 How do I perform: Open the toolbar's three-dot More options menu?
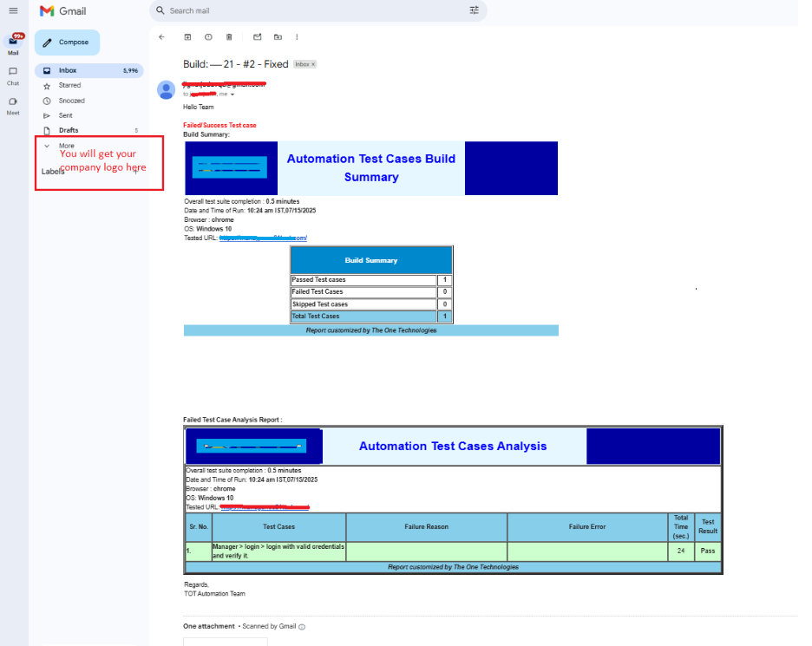pos(297,36)
